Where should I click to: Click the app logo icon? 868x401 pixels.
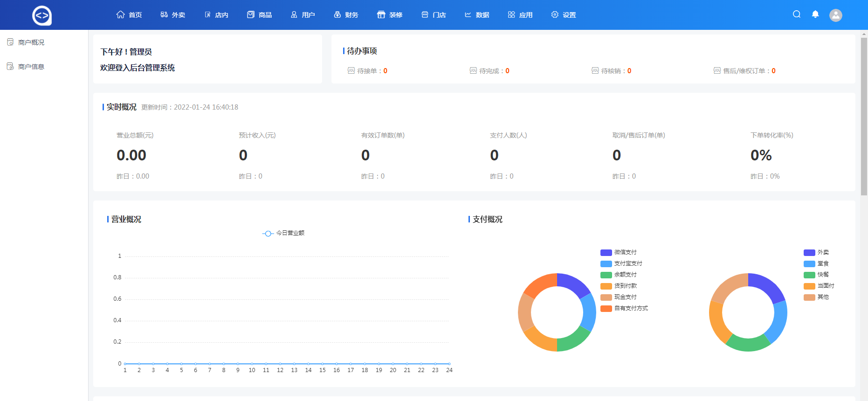(42, 15)
